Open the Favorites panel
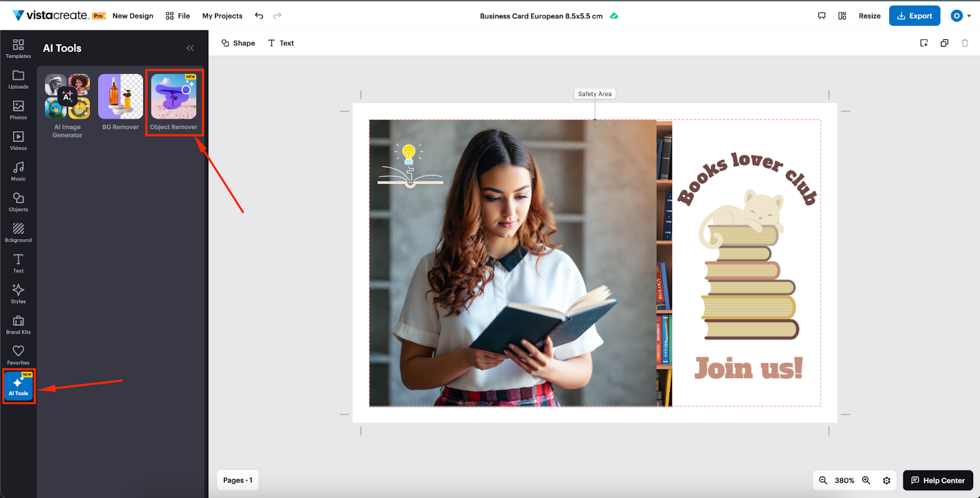This screenshot has height=498, width=980. [18, 355]
